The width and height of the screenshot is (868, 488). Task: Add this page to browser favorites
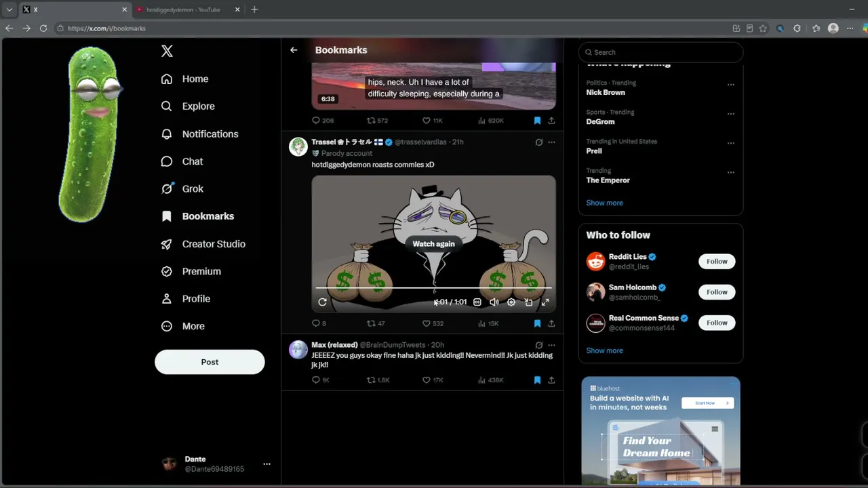tap(763, 28)
